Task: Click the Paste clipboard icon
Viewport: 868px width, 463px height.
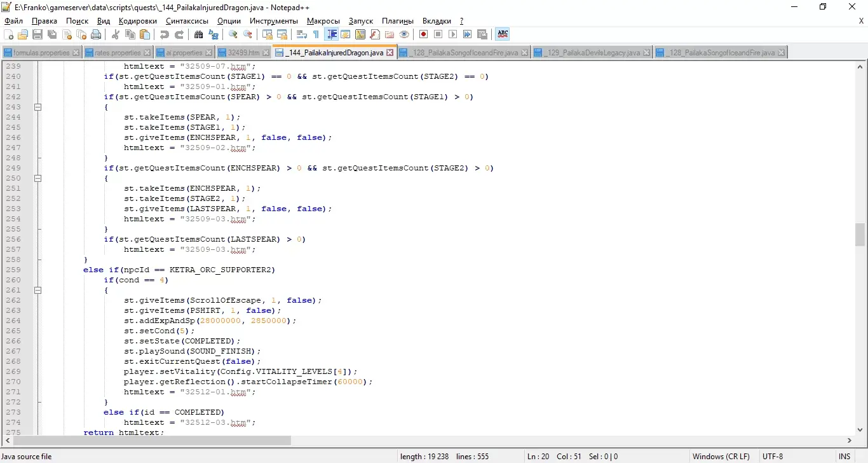Action: click(x=145, y=34)
